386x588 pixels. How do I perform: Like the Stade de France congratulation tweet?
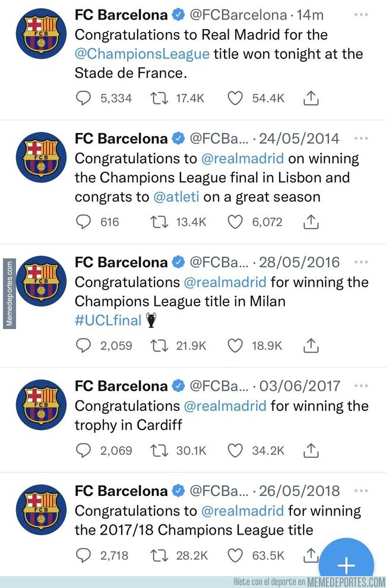236,98
